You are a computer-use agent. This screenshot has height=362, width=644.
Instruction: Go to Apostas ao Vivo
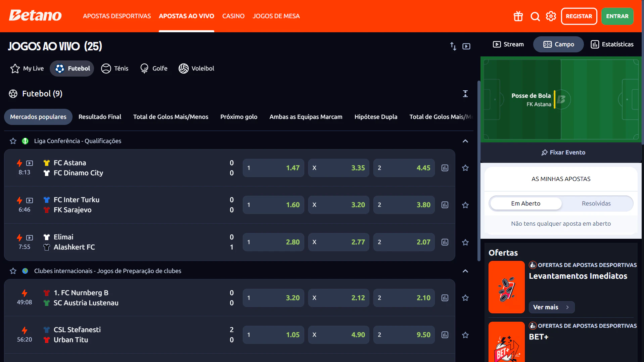point(186,16)
